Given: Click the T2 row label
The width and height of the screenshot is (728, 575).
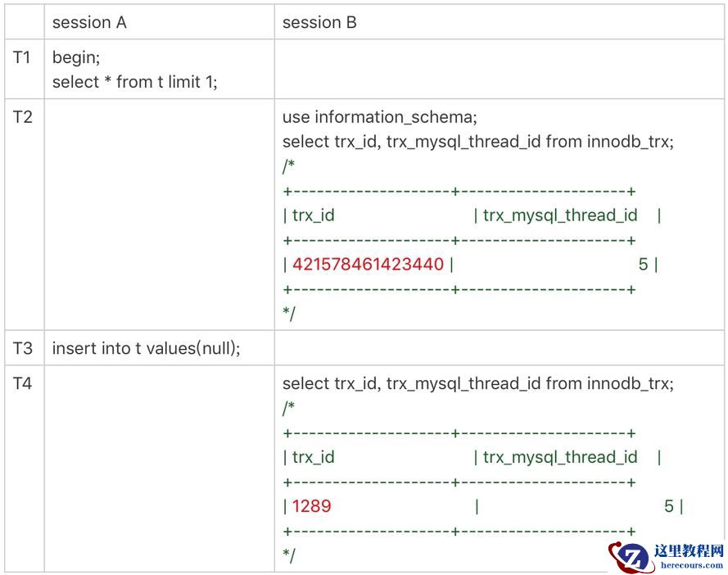Looking at the screenshot, I should 23,116.
